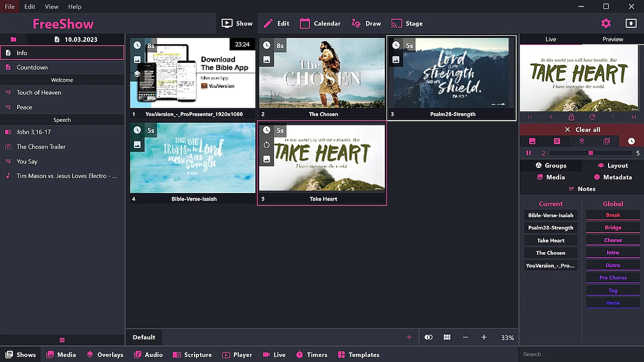Image resolution: width=644 pixels, height=362 pixels.
Task: Click the search field in bottom bar
Action: (x=581, y=354)
